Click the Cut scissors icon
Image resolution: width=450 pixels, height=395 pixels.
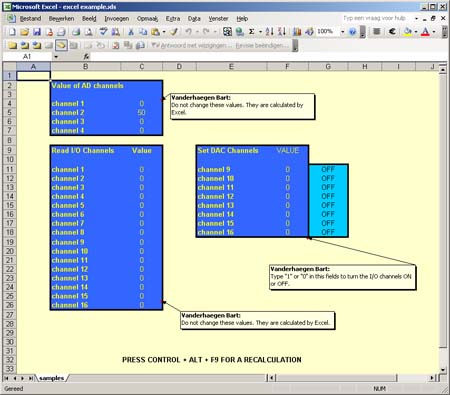[x=131, y=32]
